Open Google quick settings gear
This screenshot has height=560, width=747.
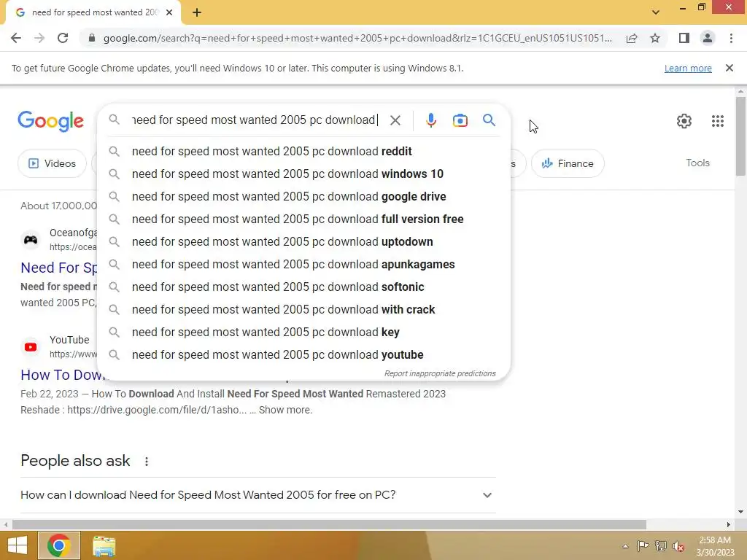[684, 121]
